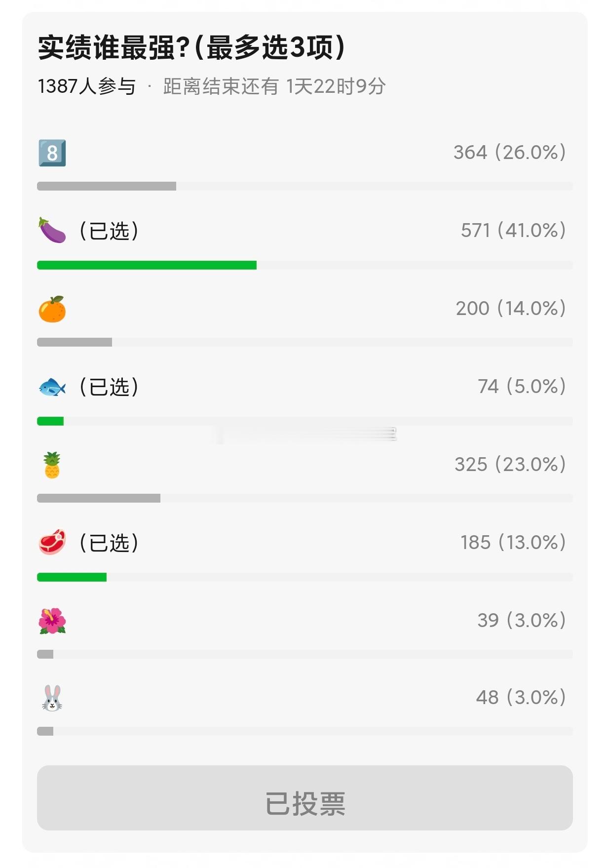This screenshot has width=610, height=868.
Task: Pick the pineapple emoji option
Action: [x=52, y=465]
